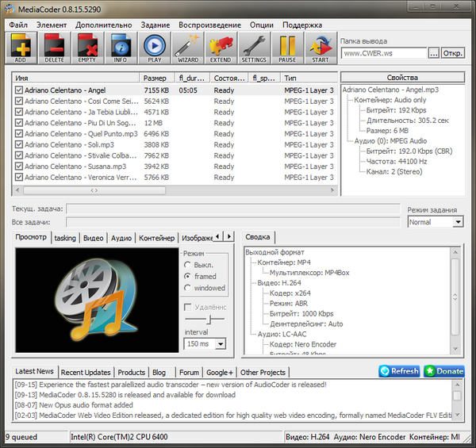Screen dimensions: 476x448
Task: Open the 'Режим задания' Normal dropdown
Action: point(435,222)
